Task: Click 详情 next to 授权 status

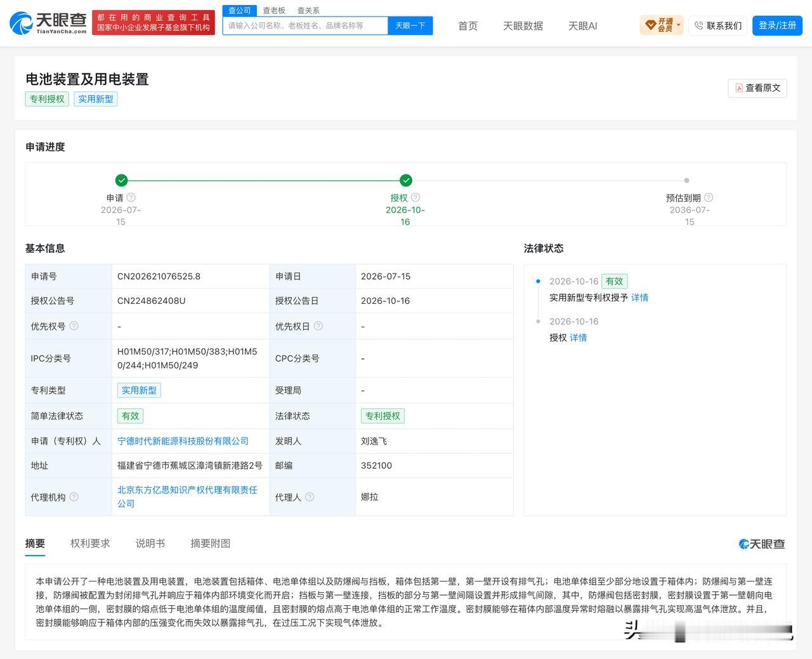Action: click(578, 337)
